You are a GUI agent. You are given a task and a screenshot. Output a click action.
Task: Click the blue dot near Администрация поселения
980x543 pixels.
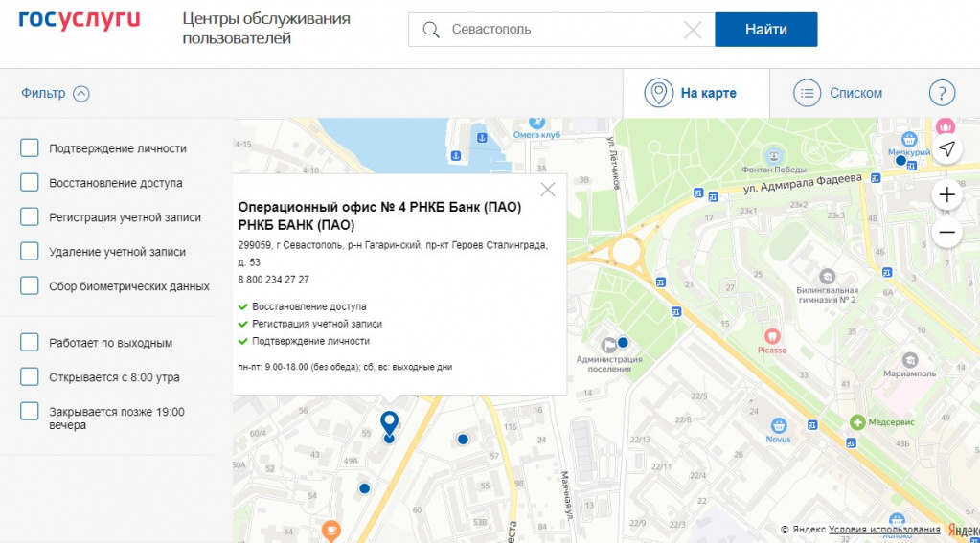623,343
